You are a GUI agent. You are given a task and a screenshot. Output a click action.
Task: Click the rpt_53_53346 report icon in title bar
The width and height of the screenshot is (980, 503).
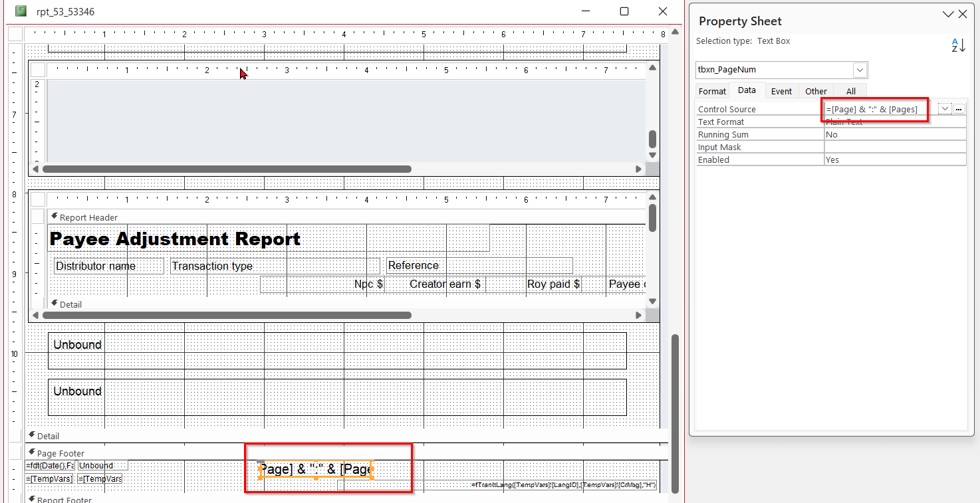pos(21,11)
